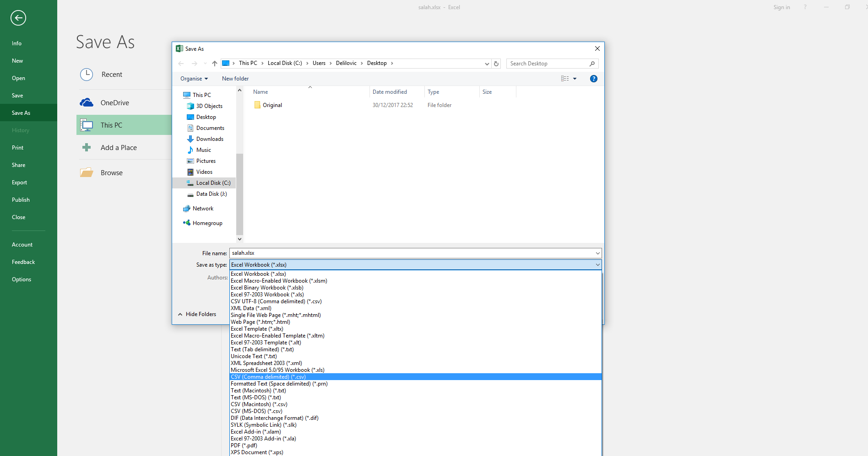Click the Recent clock icon

[87, 75]
